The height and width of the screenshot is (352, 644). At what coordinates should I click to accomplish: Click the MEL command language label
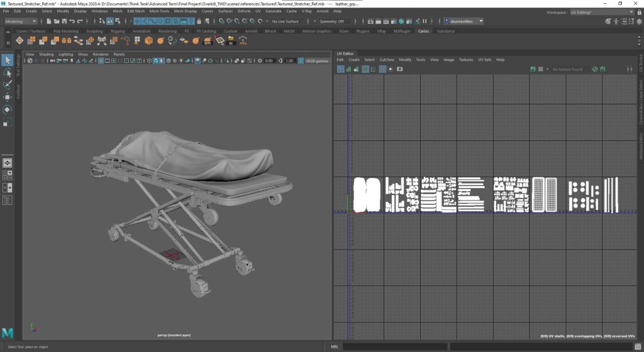pos(335,347)
